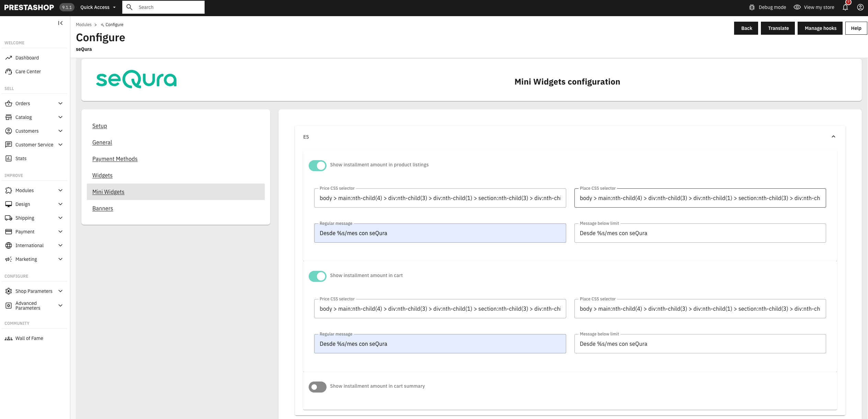Screen dimensions: 868x419
Task: Click the PrestaShop logo
Action: coord(29,7)
